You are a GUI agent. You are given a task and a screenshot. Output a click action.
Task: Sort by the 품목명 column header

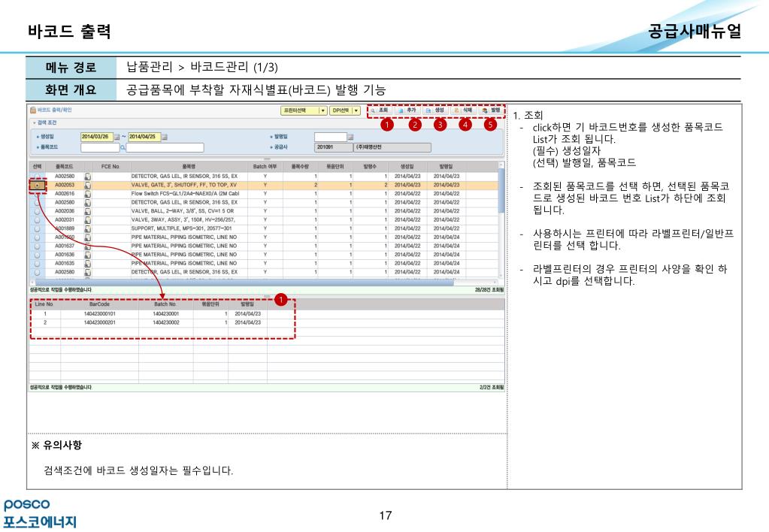[189, 167]
